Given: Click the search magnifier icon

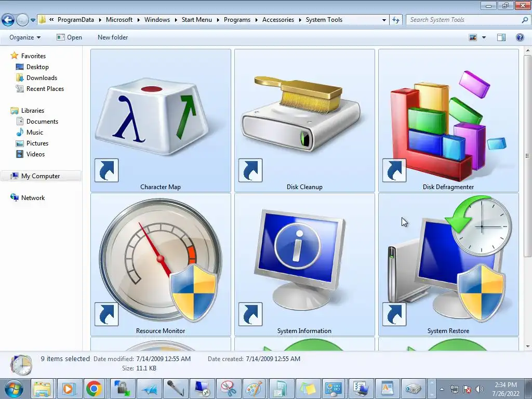Looking at the screenshot, I should tap(525, 20).
